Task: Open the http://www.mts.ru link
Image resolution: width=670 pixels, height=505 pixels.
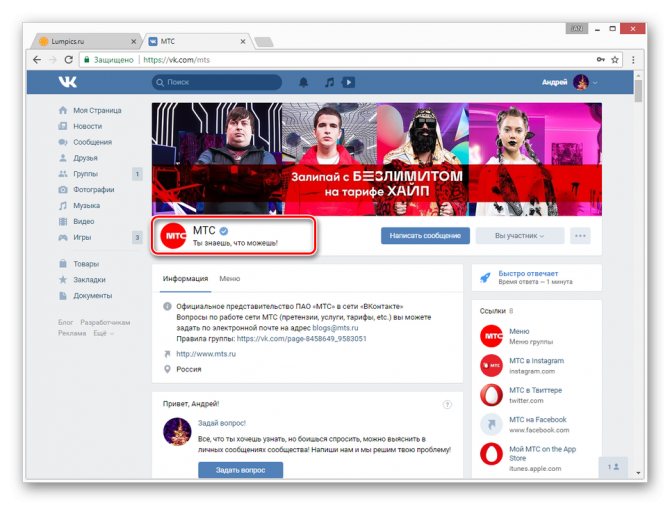Action: pyautogui.click(x=206, y=354)
